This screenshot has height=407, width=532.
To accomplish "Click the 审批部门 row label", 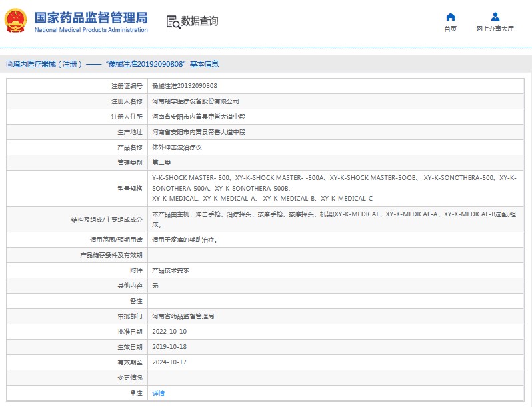I will pos(130,316).
